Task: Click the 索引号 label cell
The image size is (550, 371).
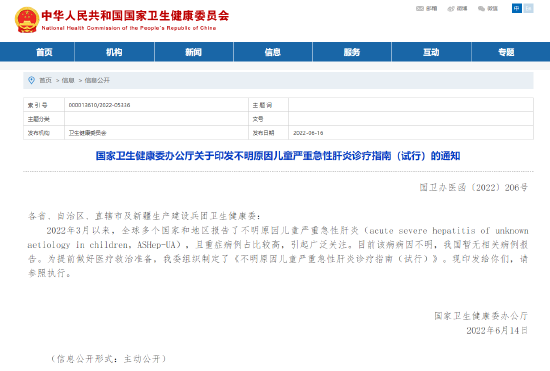Action: (x=44, y=105)
